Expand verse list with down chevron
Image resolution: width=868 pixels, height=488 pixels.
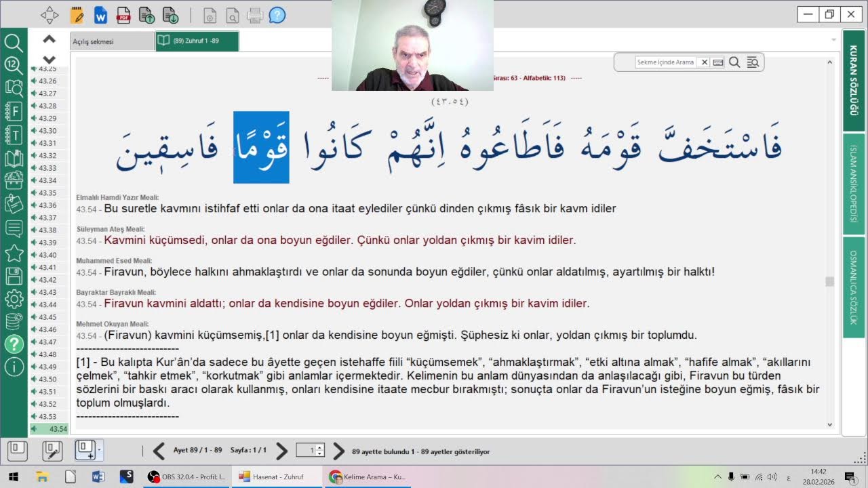(49, 59)
